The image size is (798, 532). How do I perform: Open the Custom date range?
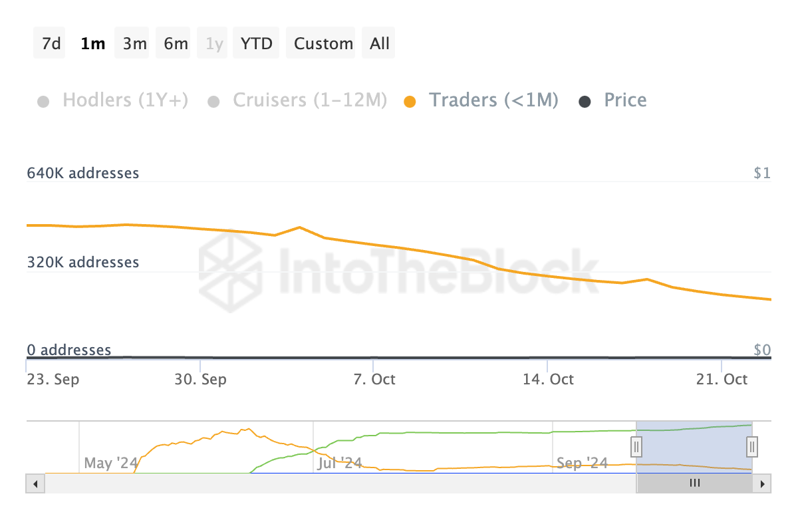click(x=323, y=44)
